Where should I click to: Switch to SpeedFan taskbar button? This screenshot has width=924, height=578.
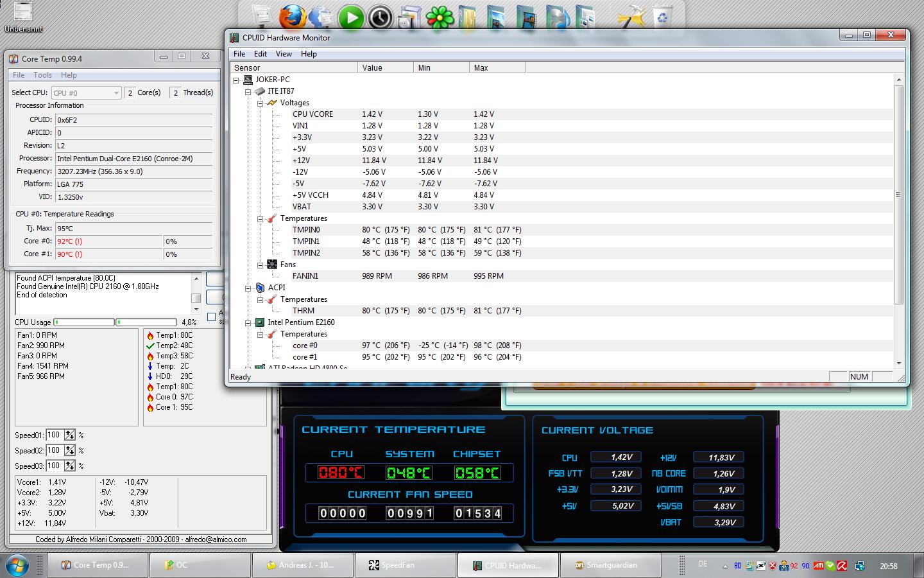[x=405, y=565]
